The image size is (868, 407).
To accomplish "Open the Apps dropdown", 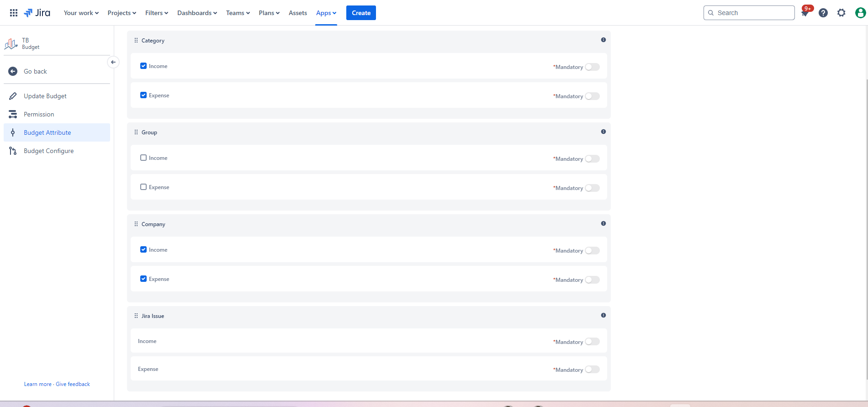I will [326, 13].
